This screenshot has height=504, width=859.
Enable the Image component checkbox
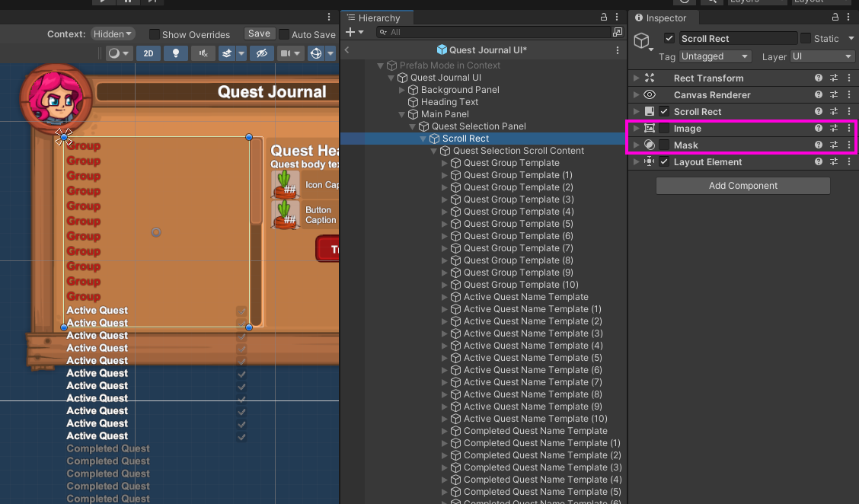pyautogui.click(x=664, y=128)
